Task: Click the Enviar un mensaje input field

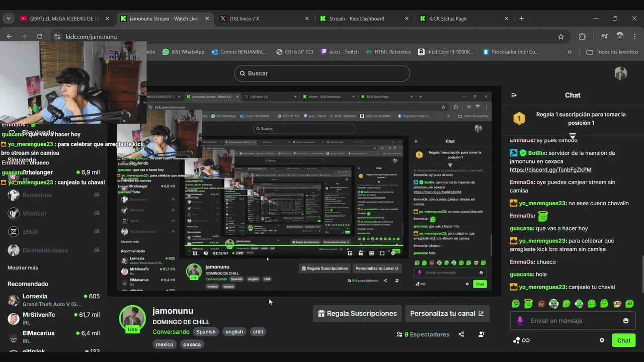Action: (x=573, y=321)
